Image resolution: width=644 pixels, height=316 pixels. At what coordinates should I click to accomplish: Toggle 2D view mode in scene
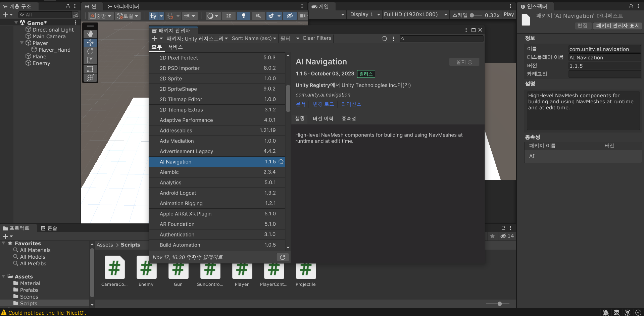tap(229, 16)
